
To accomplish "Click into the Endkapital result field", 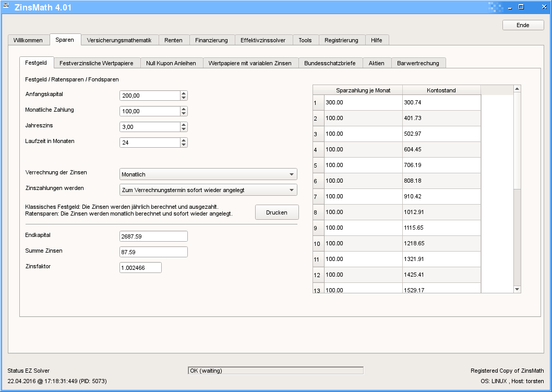I will click(153, 236).
